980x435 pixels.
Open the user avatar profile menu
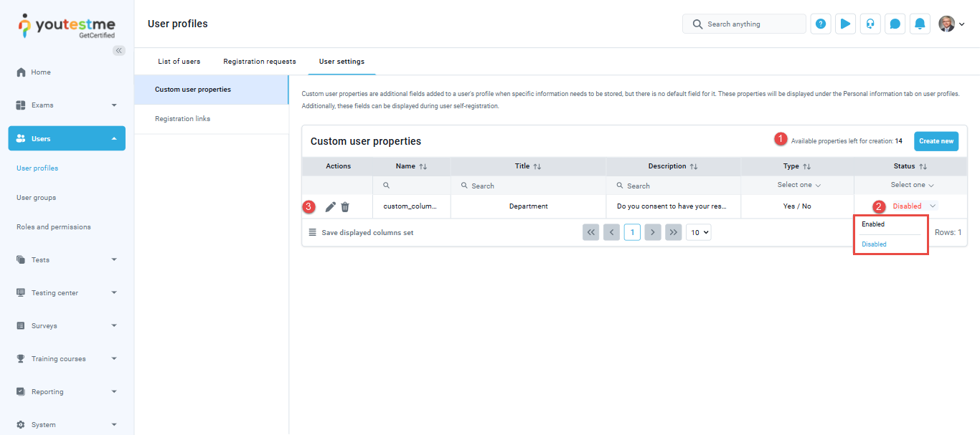951,24
